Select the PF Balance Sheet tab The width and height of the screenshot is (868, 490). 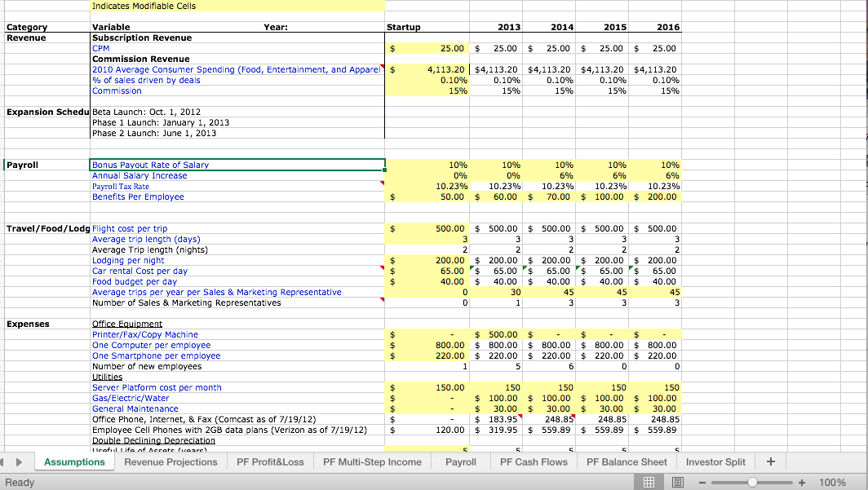coord(627,461)
